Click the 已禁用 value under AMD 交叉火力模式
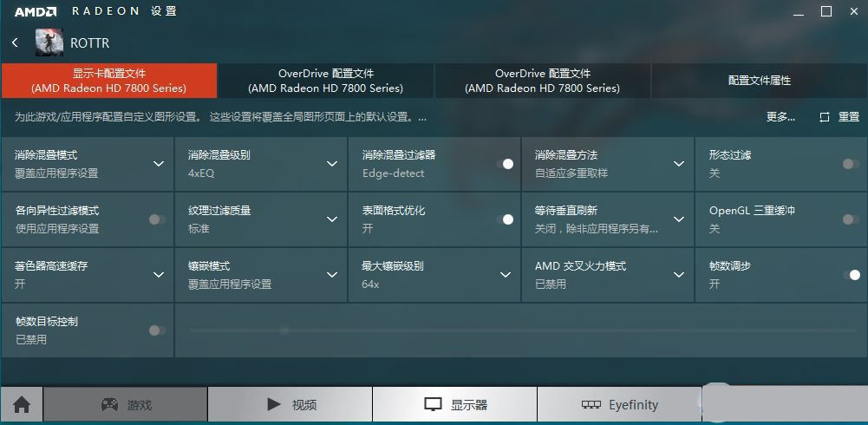The image size is (868, 425). (x=551, y=284)
